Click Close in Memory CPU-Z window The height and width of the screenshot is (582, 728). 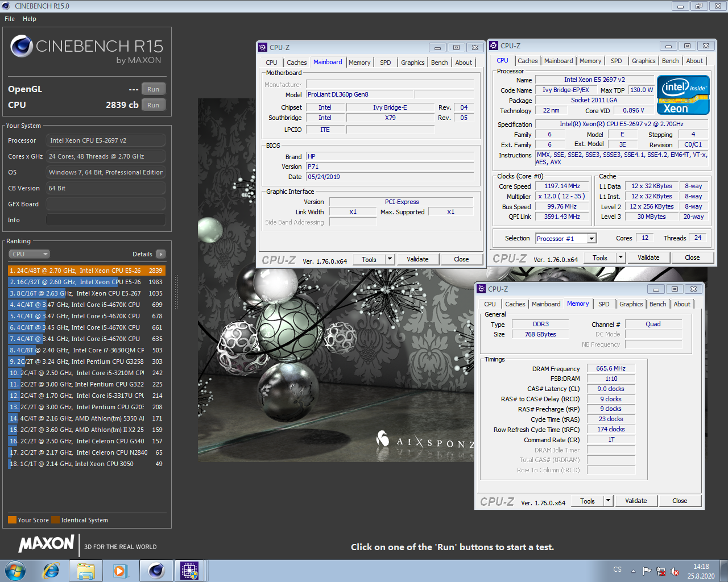click(x=680, y=501)
